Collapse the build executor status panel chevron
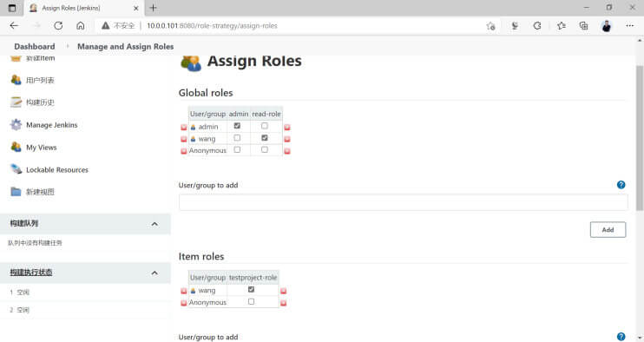The height and width of the screenshot is (342, 644). [154, 273]
